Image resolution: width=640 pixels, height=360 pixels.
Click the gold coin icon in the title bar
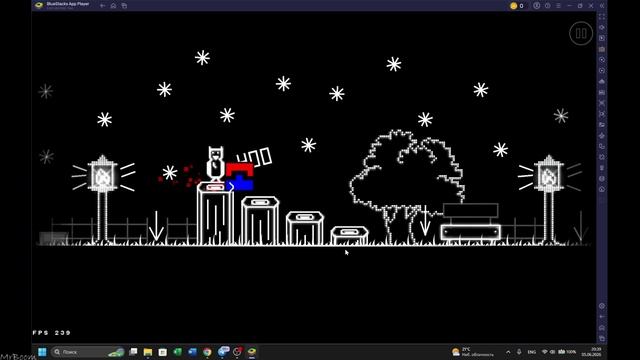click(x=513, y=6)
